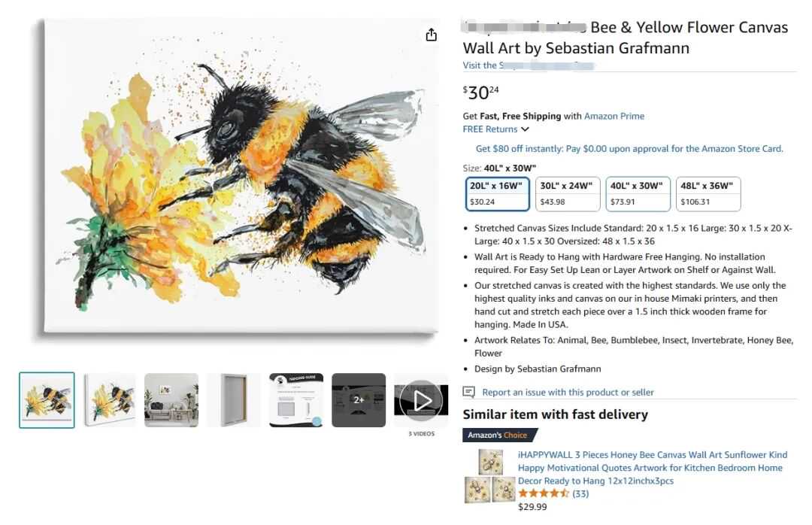Click the similar item product image
Viewport: 812px width, 525px height.
(x=489, y=476)
